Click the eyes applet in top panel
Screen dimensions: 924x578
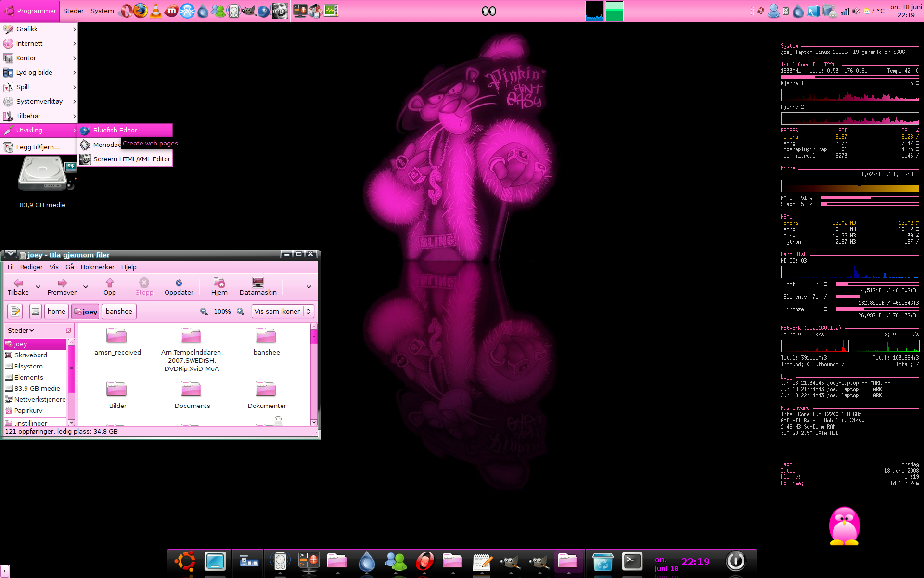tap(488, 11)
